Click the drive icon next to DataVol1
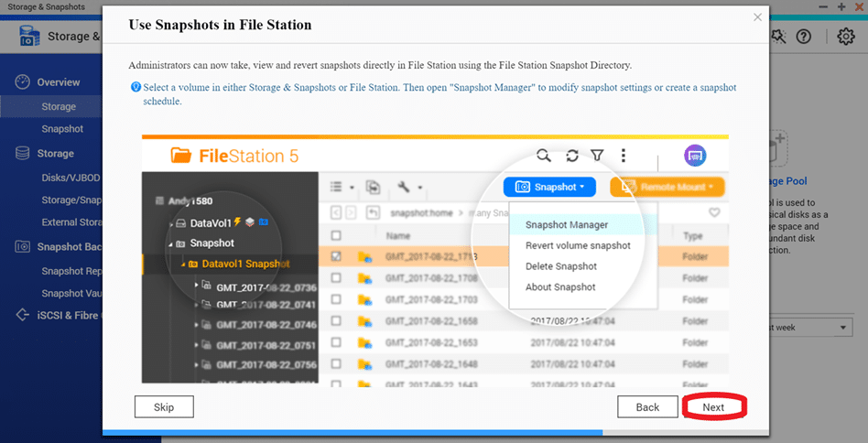The height and width of the screenshot is (443, 868). click(180, 223)
